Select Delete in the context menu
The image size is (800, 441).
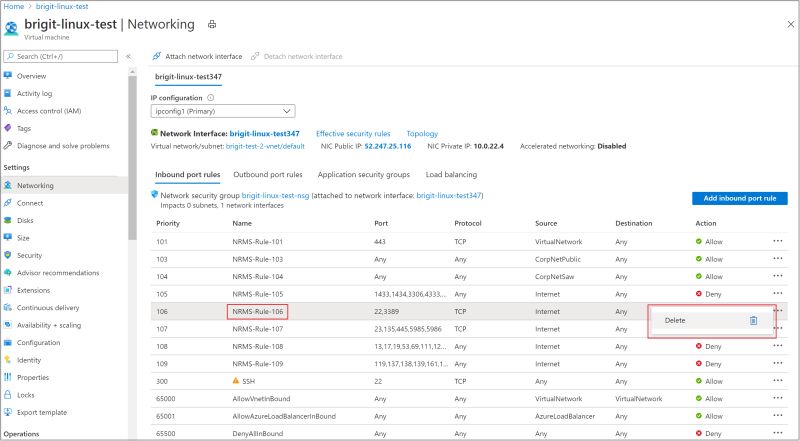tap(676, 320)
